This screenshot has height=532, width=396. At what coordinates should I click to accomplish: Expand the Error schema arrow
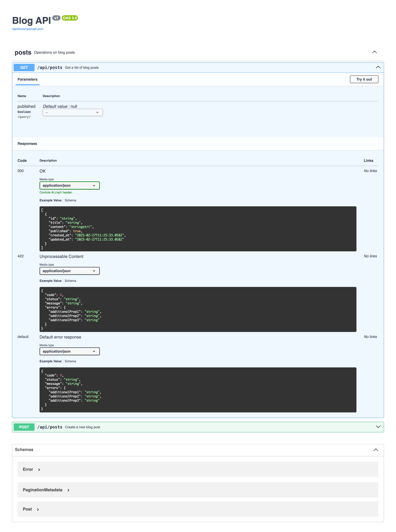[x=39, y=470]
